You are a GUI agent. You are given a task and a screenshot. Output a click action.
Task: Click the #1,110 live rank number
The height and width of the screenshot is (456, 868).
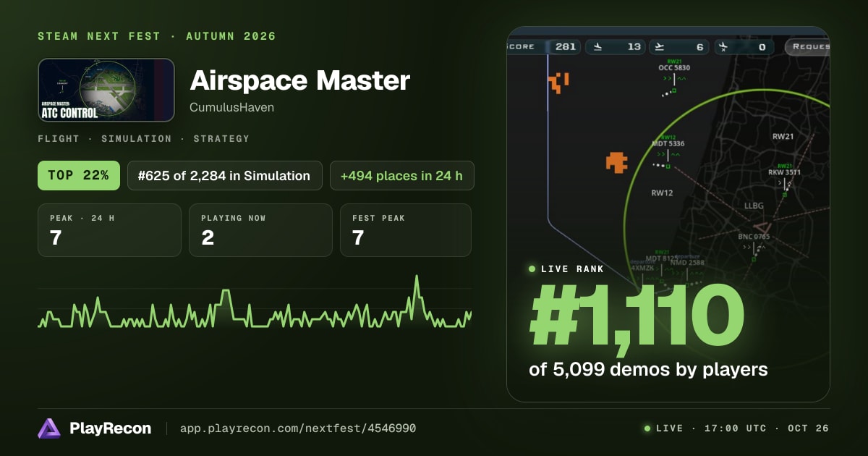[x=637, y=317]
